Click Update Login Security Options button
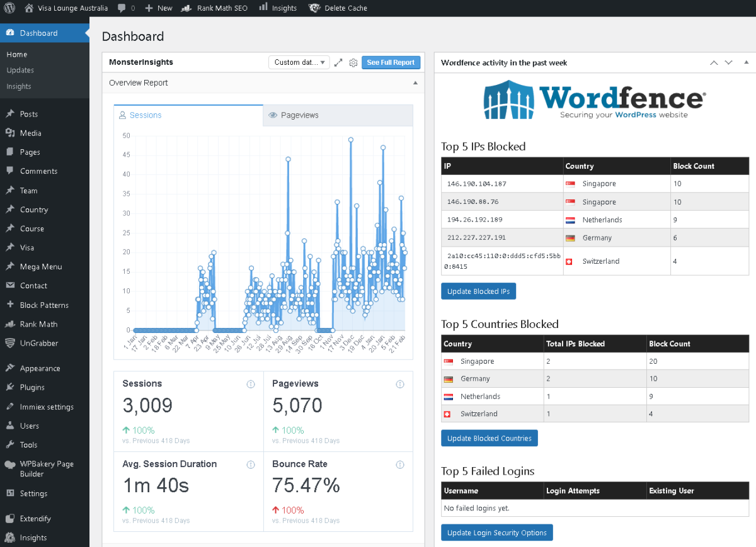 pyautogui.click(x=497, y=533)
